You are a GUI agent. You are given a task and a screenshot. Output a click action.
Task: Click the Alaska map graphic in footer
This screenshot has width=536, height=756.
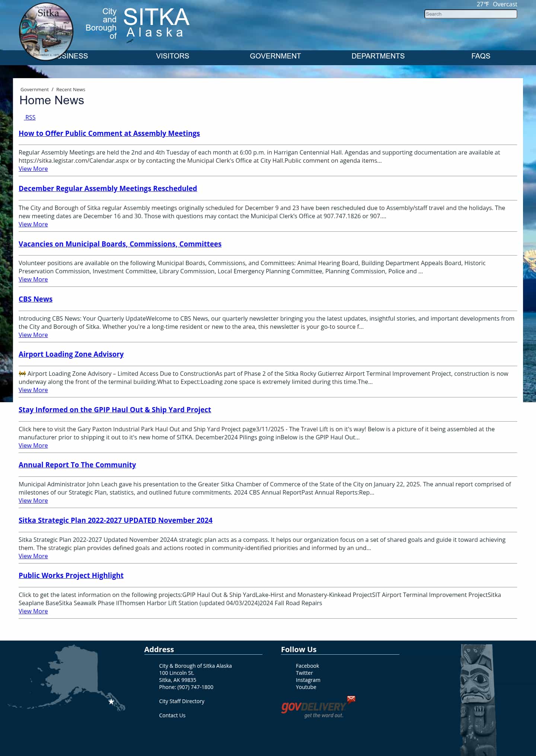click(x=67, y=678)
